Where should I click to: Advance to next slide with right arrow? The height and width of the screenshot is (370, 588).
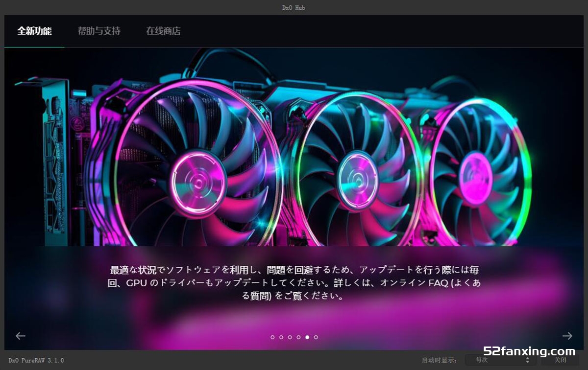567,336
